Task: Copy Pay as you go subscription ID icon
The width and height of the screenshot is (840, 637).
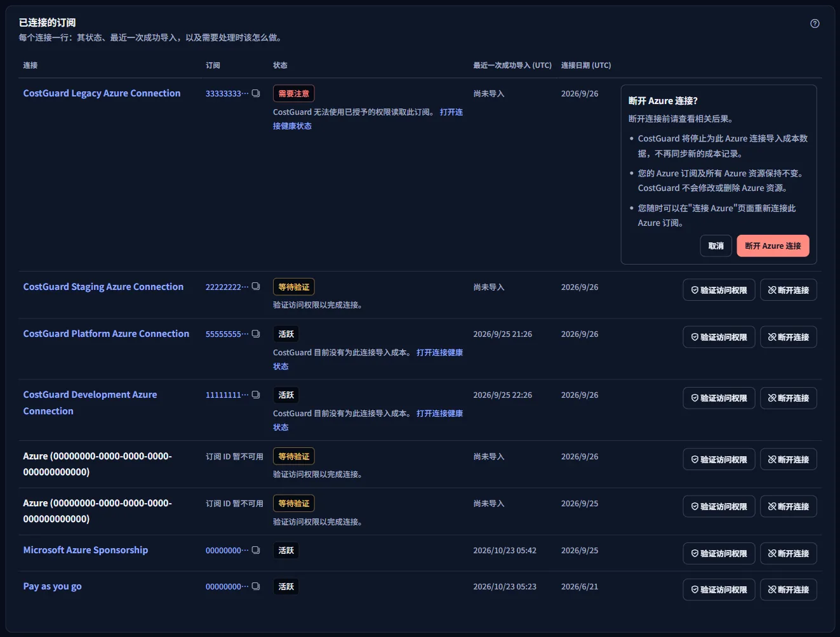Action: 256,586
